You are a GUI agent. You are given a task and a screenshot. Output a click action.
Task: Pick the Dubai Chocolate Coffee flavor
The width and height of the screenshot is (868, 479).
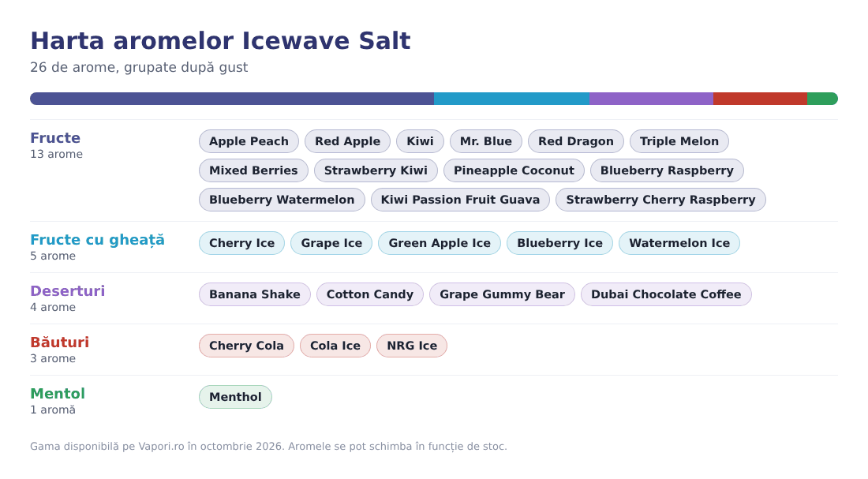[x=666, y=294]
